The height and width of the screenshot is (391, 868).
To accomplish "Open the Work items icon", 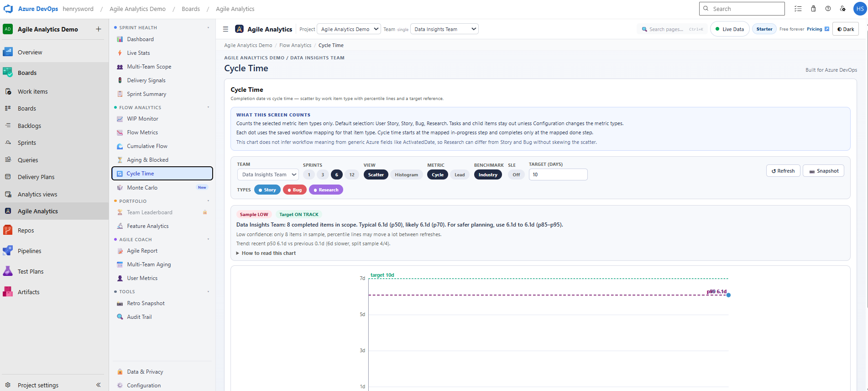I will [x=8, y=91].
